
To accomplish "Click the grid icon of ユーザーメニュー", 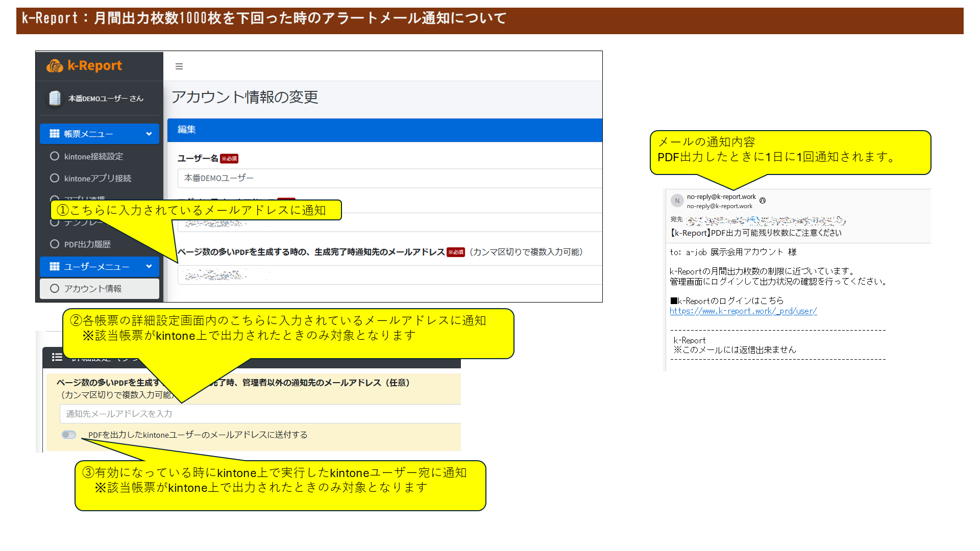I will [x=54, y=266].
